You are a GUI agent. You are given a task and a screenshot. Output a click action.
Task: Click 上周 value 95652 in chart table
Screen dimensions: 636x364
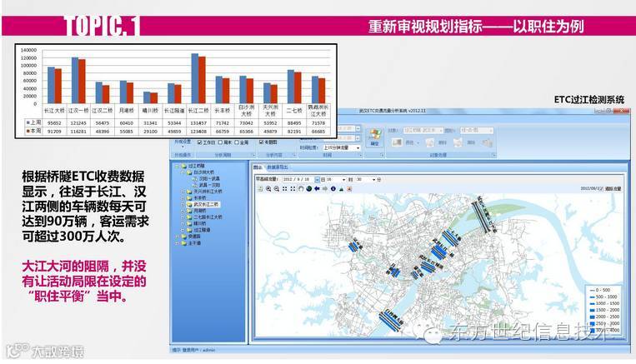tap(54, 122)
